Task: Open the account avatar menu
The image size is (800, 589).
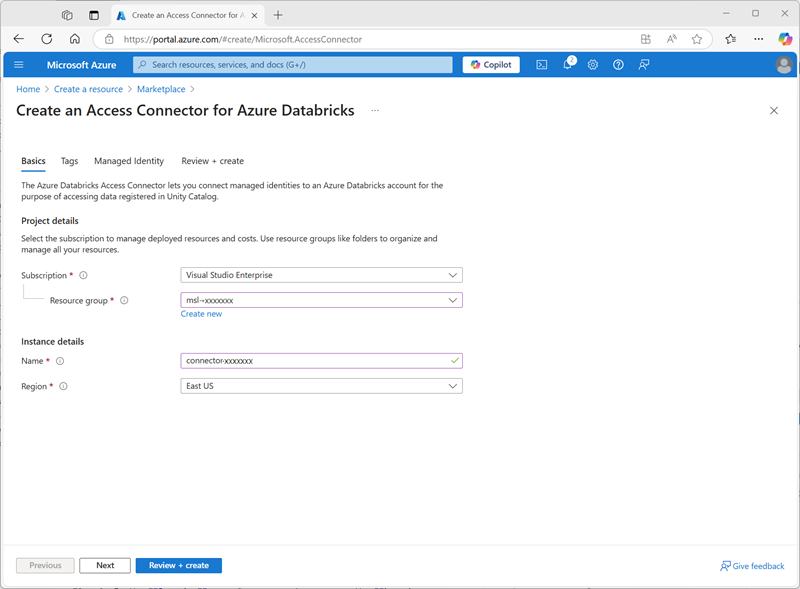Action: click(x=784, y=65)
